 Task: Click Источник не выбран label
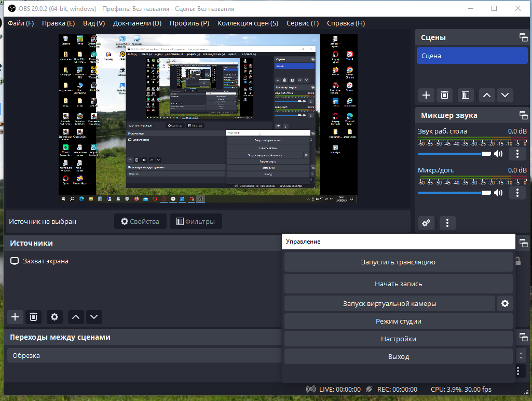[x=43, y=221]
